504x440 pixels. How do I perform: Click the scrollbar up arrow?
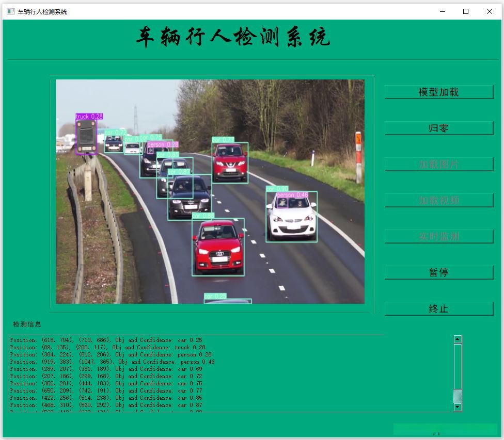pyautogui.click(x=457, y=339)
